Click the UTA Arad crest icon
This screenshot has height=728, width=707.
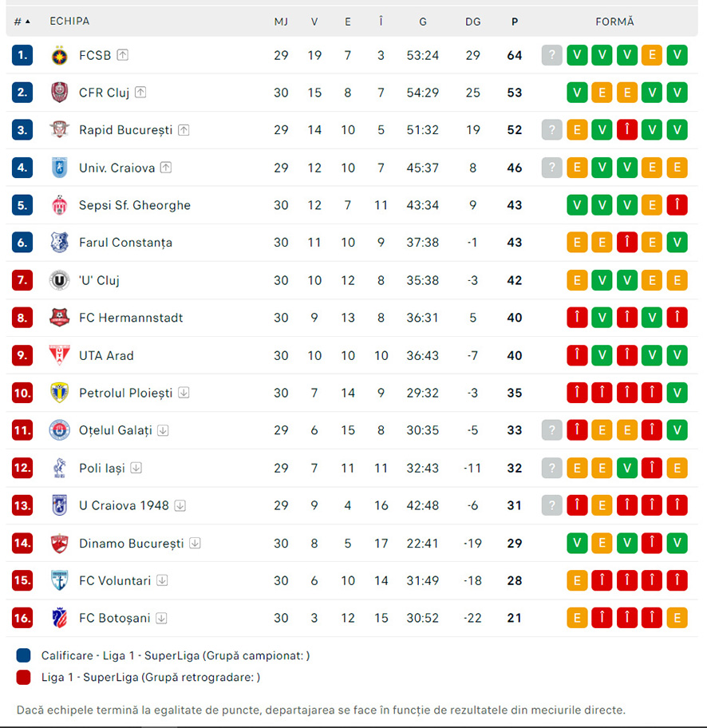[59, 355]
